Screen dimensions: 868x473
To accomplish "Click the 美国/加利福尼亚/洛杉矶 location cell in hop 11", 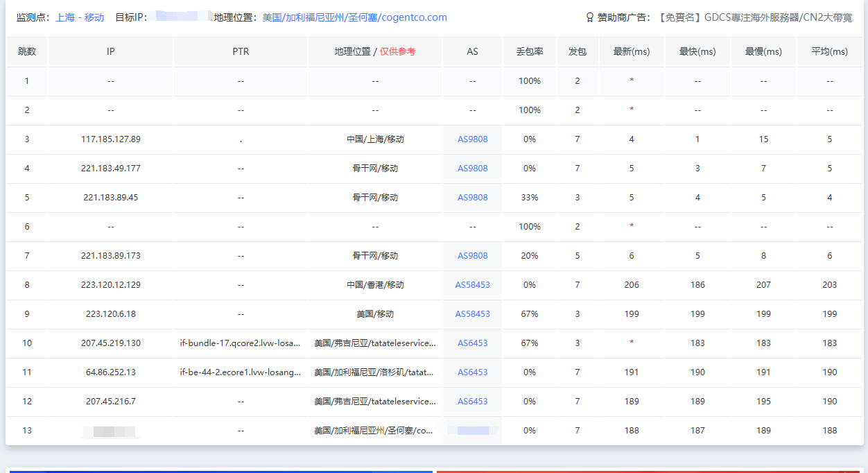I will 374,372.
